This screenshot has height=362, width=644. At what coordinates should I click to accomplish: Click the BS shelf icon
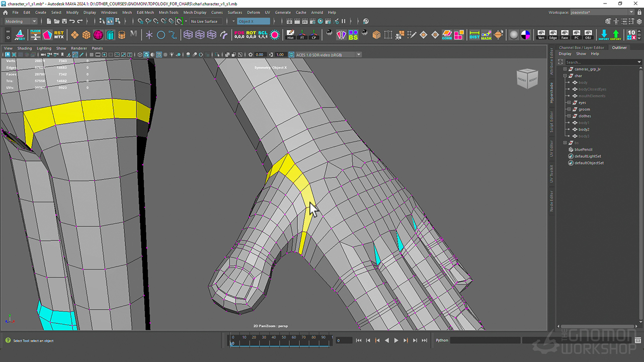tap(353, 35)
